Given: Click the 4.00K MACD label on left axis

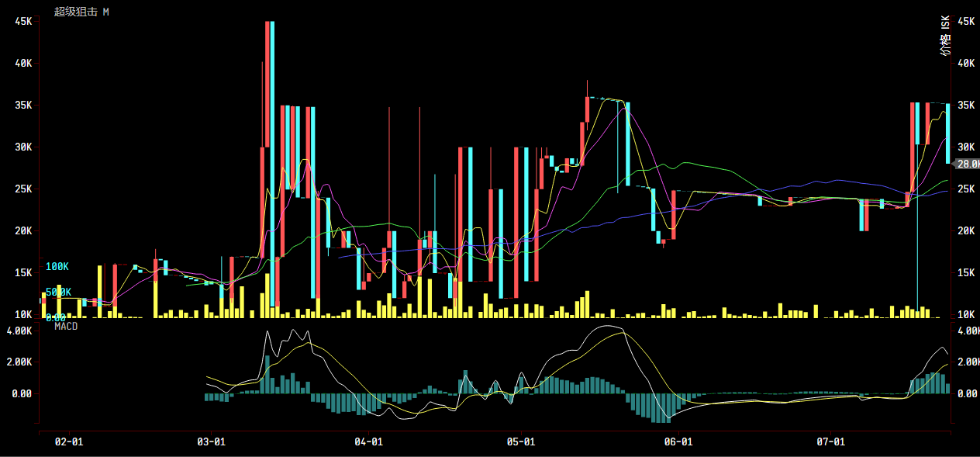Looking at the screenshot, I should pos(19,331).
